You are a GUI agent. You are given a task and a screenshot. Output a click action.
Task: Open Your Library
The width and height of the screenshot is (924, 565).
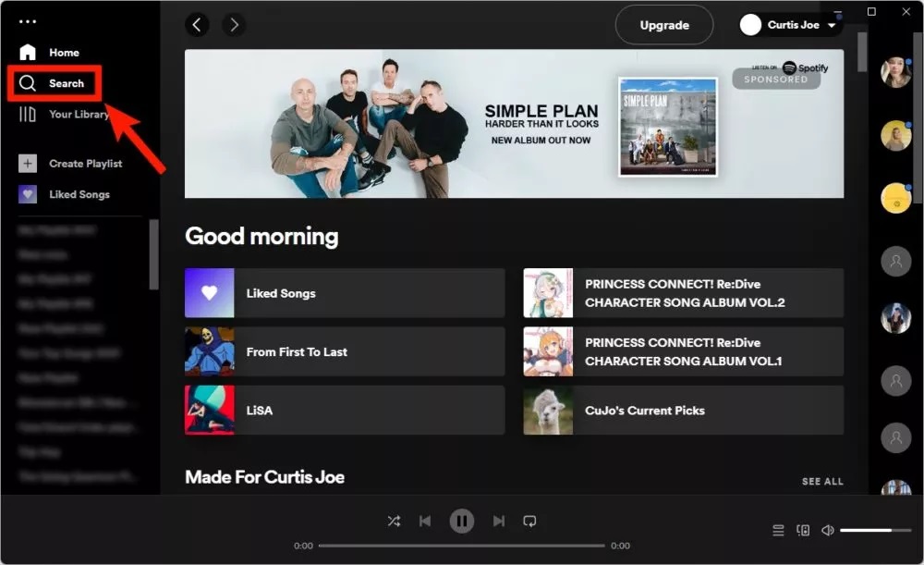28,114
